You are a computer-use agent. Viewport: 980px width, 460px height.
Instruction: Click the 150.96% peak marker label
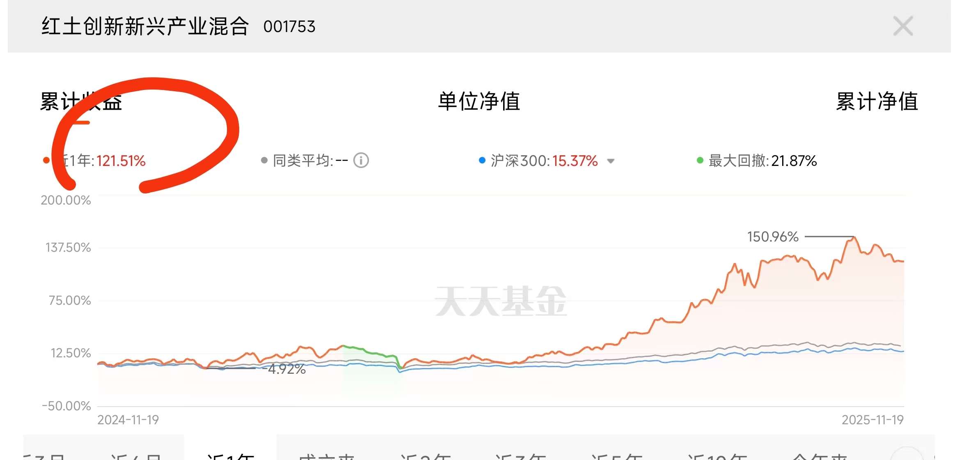coord(773,237)
